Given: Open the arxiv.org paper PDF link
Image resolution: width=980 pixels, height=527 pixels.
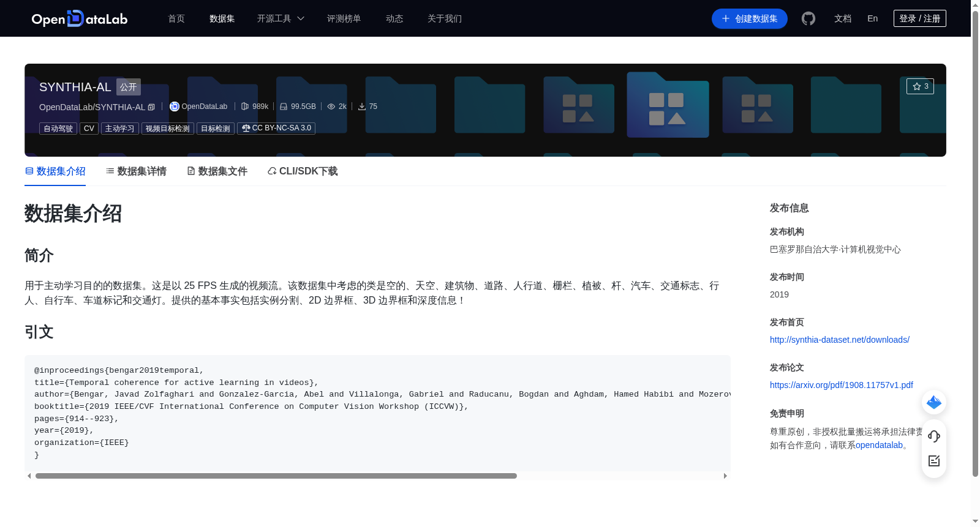Looking at the screenshot, I should click(x=842, y=385).
